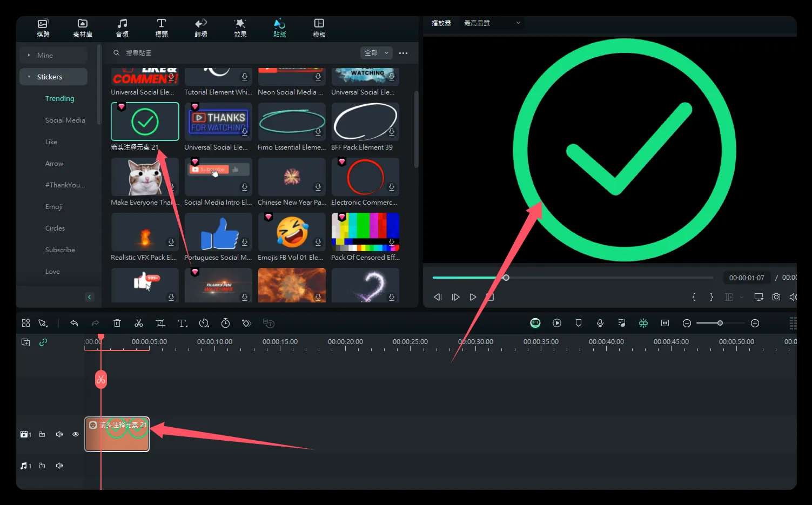The image size is (812, 505).
Task: Click the undo arrow icon
Action: [x=74, y=323]
